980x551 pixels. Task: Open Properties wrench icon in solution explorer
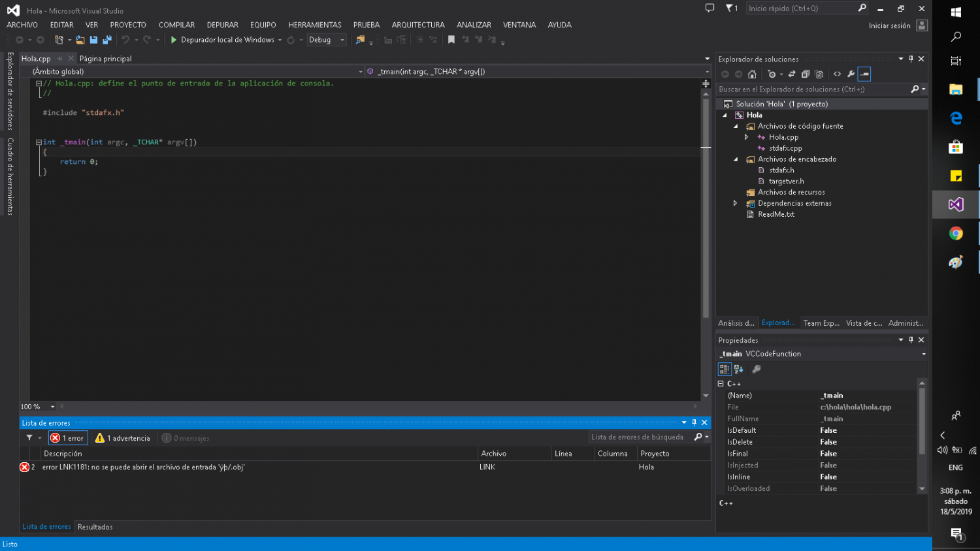click(851, 74)
